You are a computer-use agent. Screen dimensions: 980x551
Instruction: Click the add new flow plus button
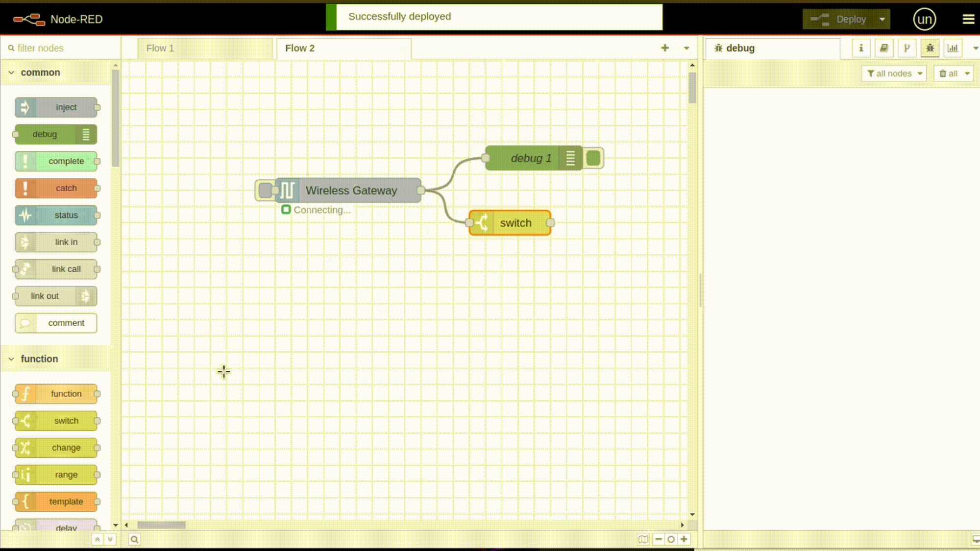point(665,48)
